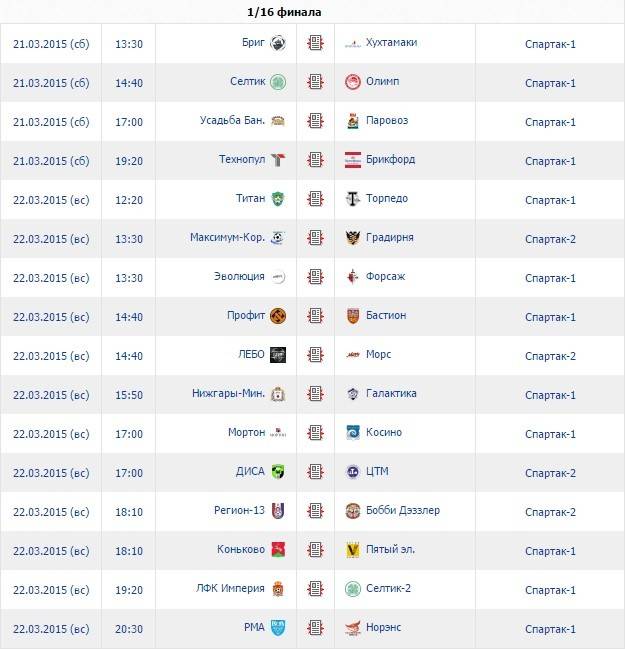
Task: Click the Пятый эл. team icon
Action: [x=352, y=550]
